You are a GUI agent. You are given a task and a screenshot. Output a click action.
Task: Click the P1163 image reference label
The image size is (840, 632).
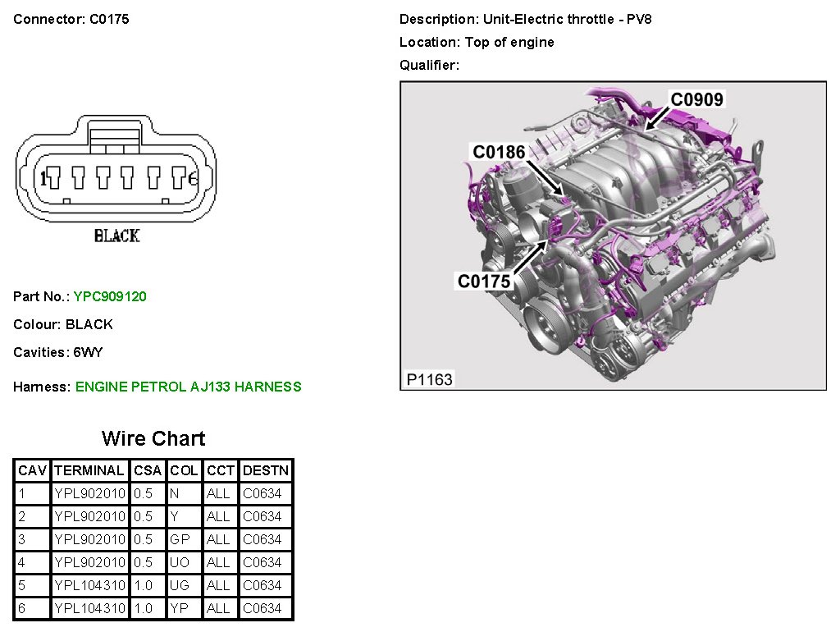(x=430, y=379)
